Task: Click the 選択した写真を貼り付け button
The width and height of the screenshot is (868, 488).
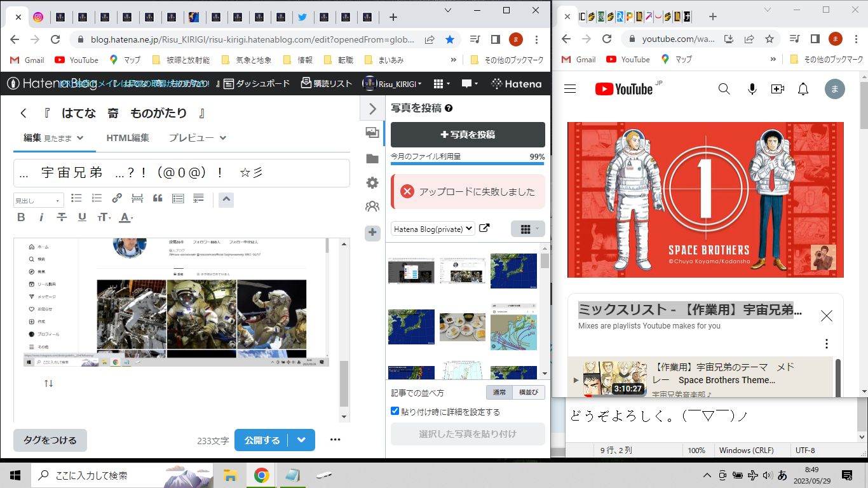Action: tap(468, 434)
